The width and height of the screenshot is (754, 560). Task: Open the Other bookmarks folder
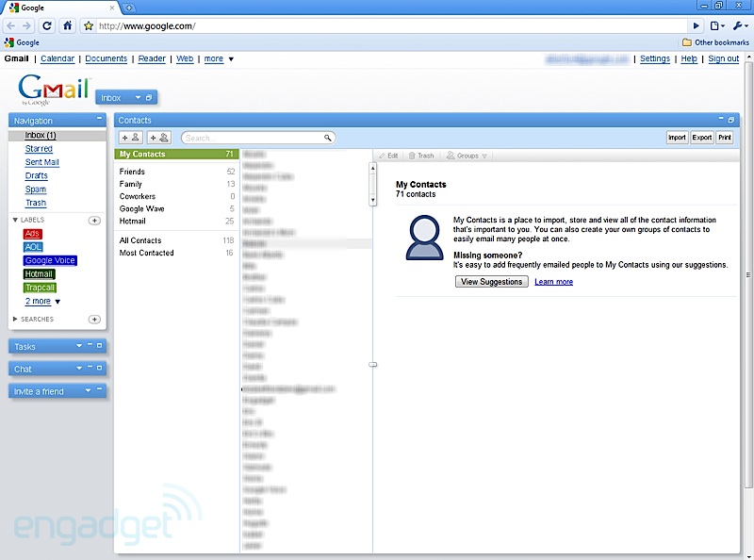715,42
